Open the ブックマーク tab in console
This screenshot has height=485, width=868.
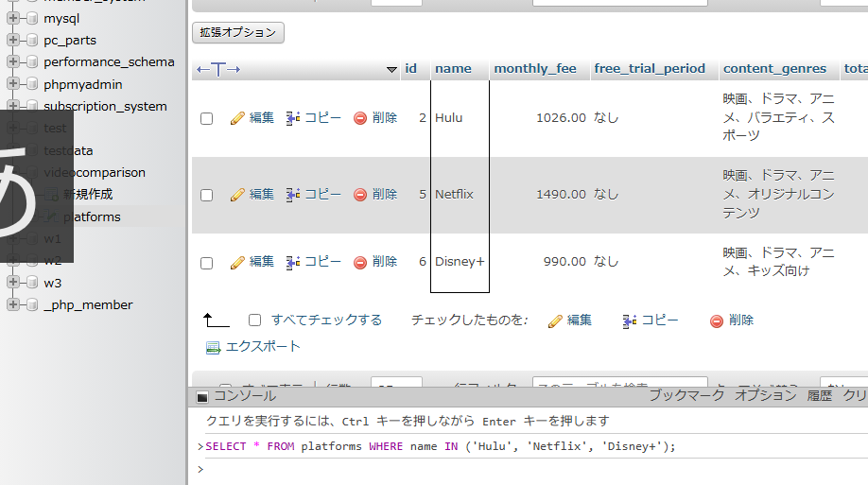686,396
